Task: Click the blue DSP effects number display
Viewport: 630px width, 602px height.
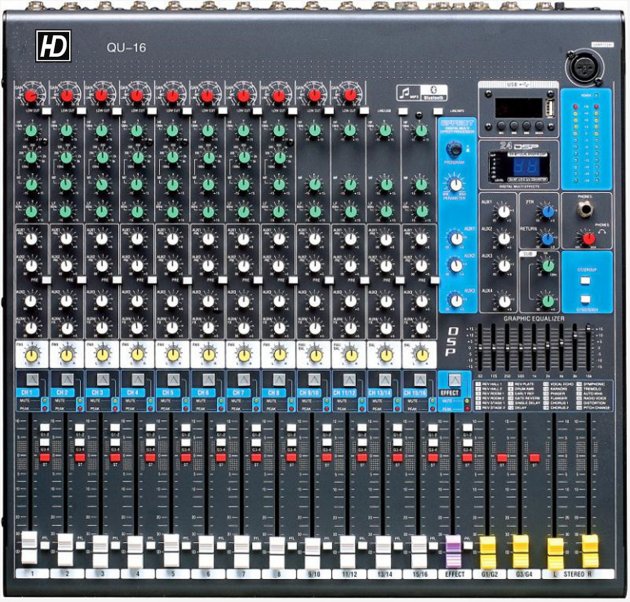Action: point(526,166)
